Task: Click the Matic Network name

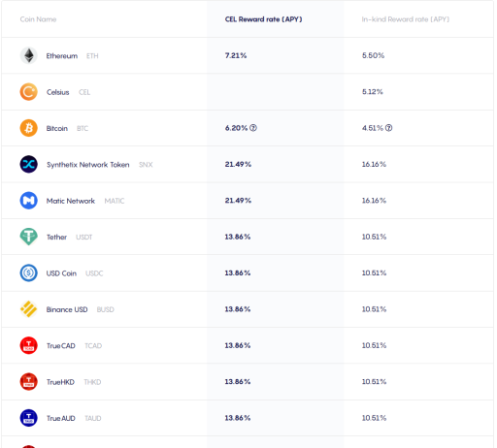Action: (x=71, y=201)
